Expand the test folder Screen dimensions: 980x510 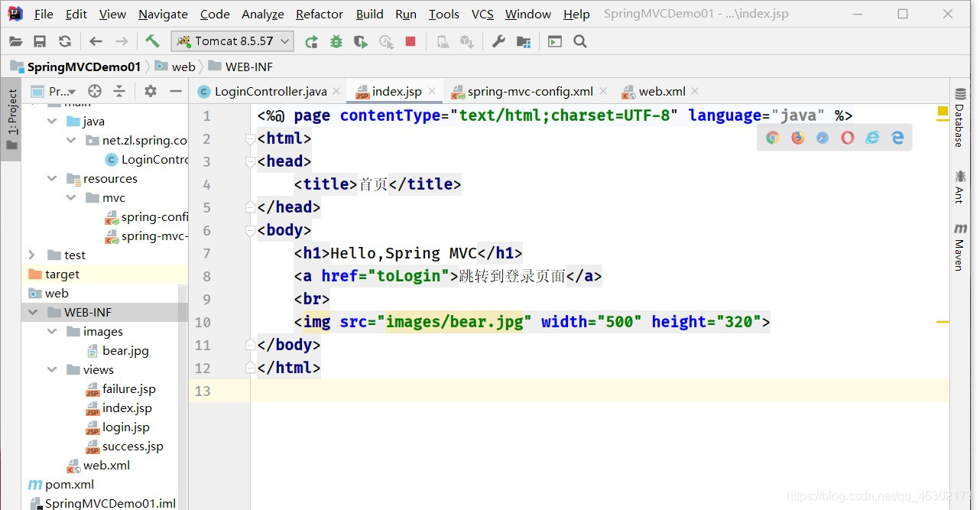(32, 255)
